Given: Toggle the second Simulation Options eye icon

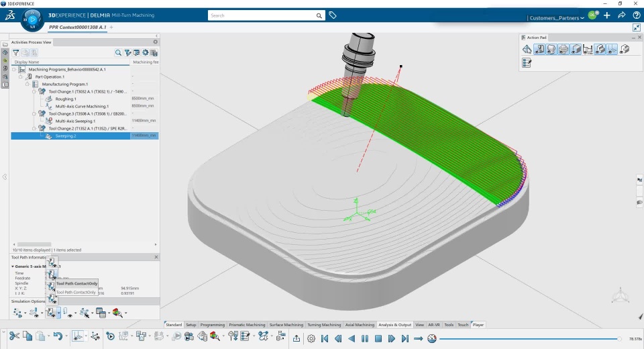Looking at the screenshot, I should [x=34, y=313].
